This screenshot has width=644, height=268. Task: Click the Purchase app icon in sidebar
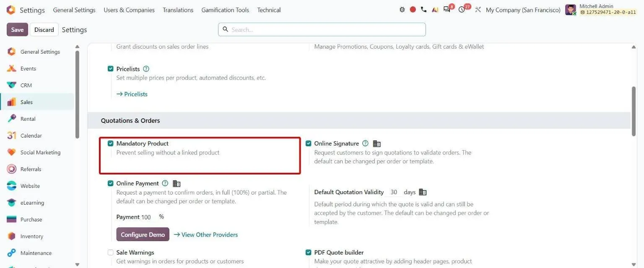pos(12,219)
